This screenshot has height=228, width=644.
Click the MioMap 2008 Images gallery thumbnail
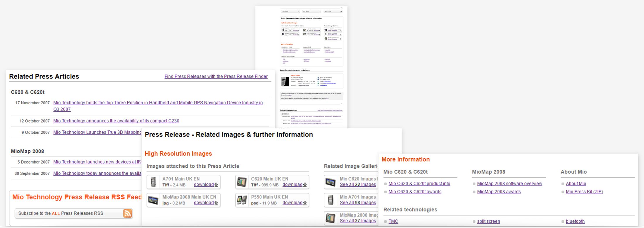[330, 218]
